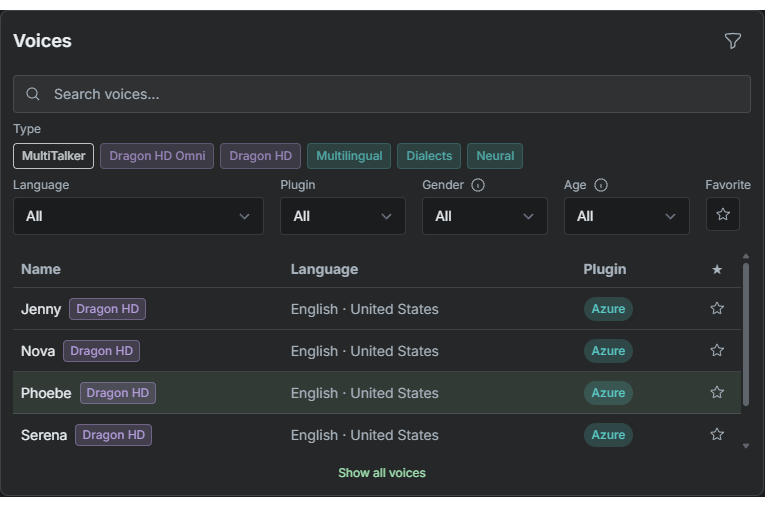Open the Age dropdown
Image resolution: width=765 pixels, height=507 pixels.
coord(626,216)
